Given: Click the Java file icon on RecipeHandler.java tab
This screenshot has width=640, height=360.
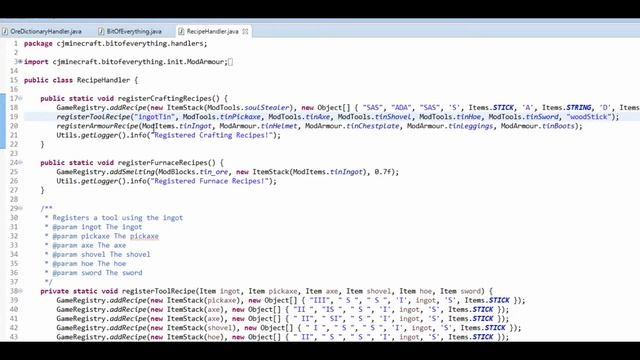Looking at the screenshot, I should coord(181,31).
